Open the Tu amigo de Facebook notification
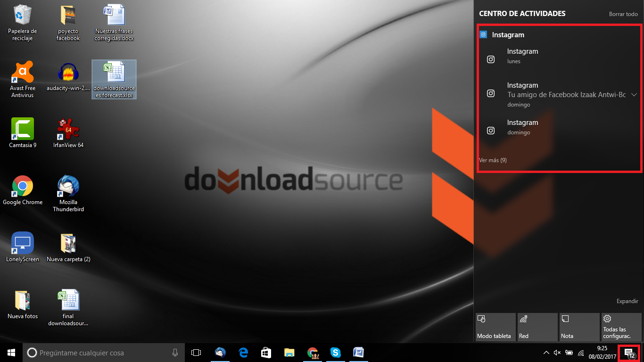The width and height of the screenshot is (644, 362). pyautogui.click(x=559, y=94)
